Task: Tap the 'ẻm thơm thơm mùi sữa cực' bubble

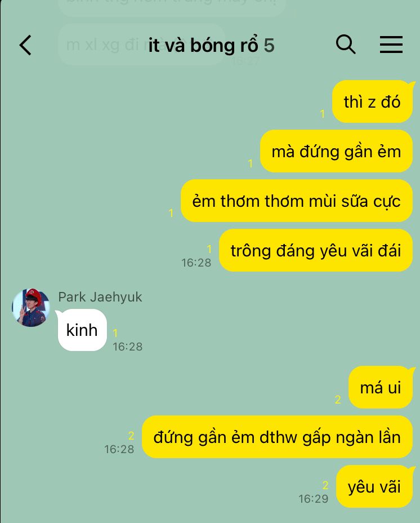Action: (297, 201)
